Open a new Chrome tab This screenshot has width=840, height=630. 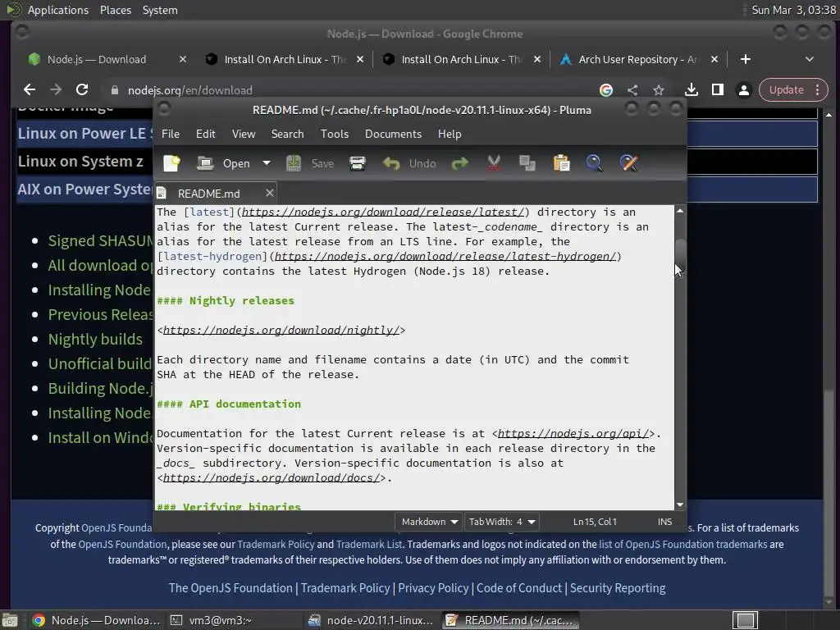tap(745, 59)
